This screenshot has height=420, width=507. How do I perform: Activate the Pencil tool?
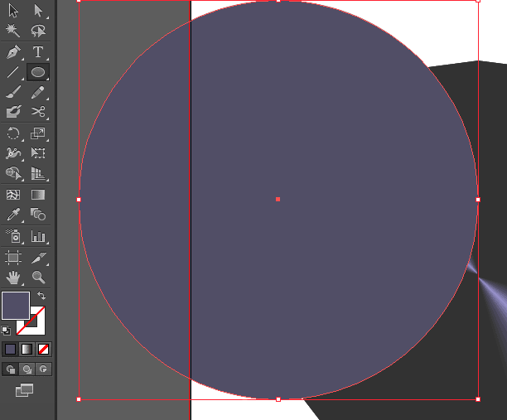click(38, 92)
